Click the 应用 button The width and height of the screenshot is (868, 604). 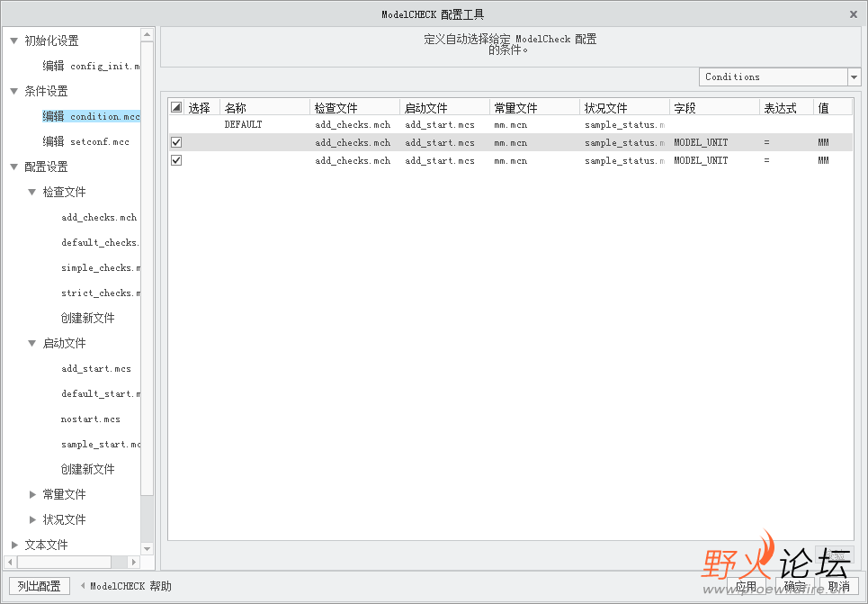[745, 586]
